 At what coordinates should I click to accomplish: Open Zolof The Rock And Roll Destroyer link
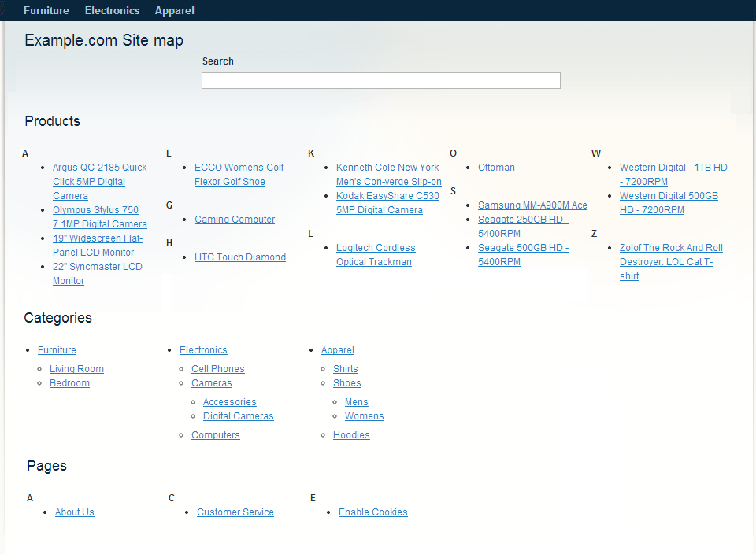(x=671, y=261)
